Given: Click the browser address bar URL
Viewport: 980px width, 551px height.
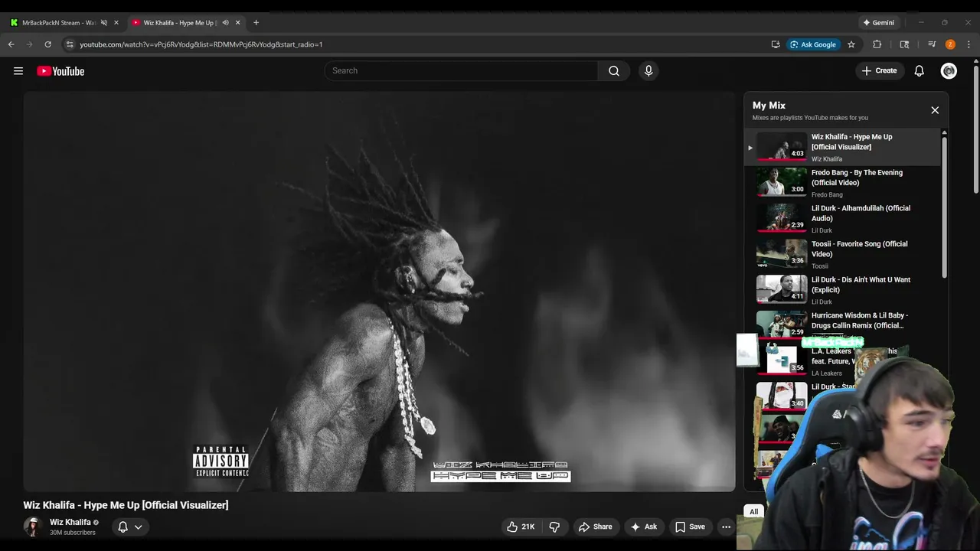Looking at the screenshot, I should [201, 44].
